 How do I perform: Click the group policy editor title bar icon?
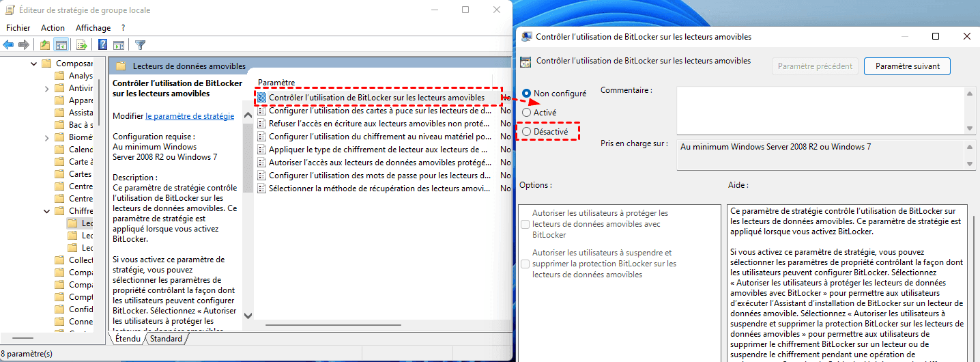coord(9,10)
